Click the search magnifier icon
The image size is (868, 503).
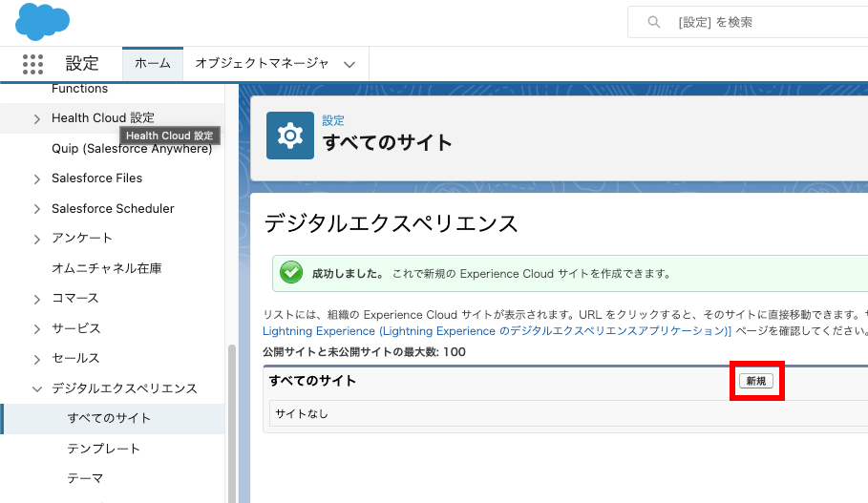click(x=654, y=22)
